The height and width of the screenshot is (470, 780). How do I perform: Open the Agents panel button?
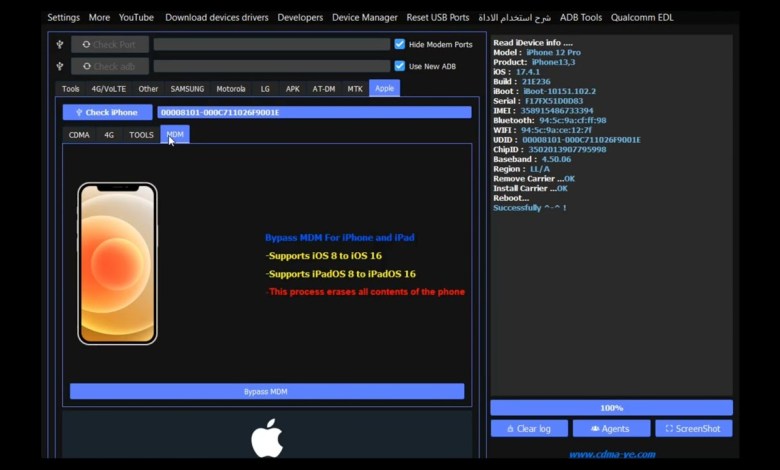[610, 428]
